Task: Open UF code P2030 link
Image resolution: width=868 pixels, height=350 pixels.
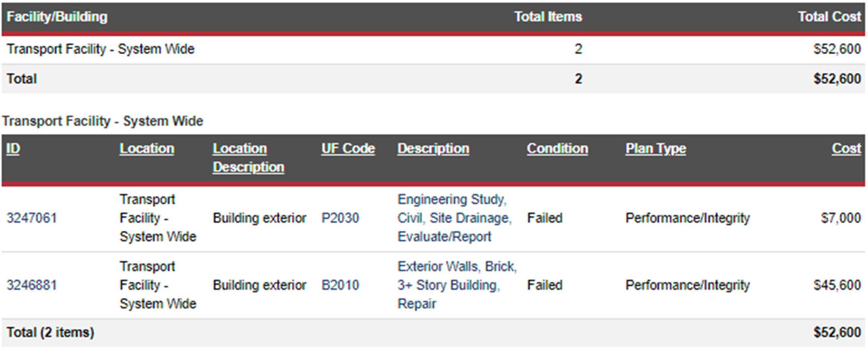Action: pos(340,218)
